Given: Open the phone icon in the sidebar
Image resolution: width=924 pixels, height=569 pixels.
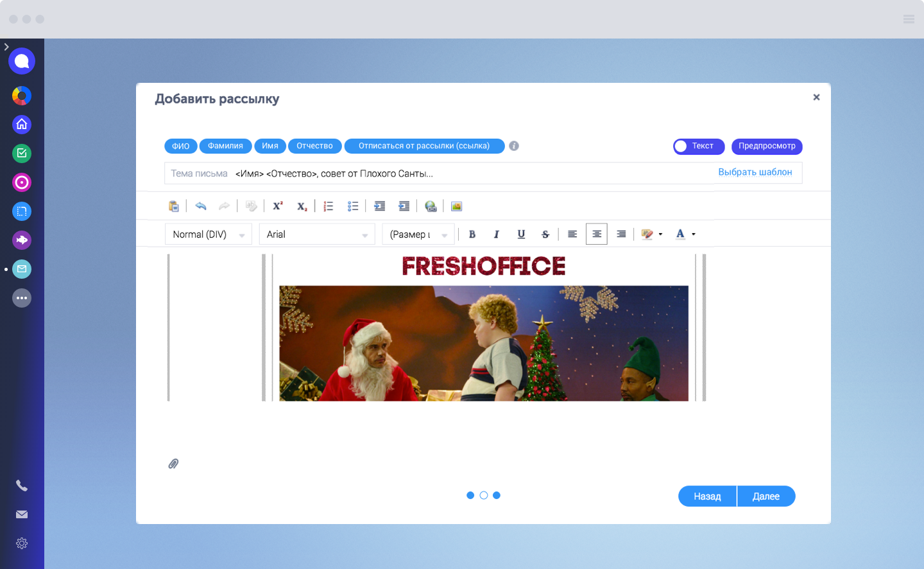Looking at the screenshot, I should pos(22,486).
